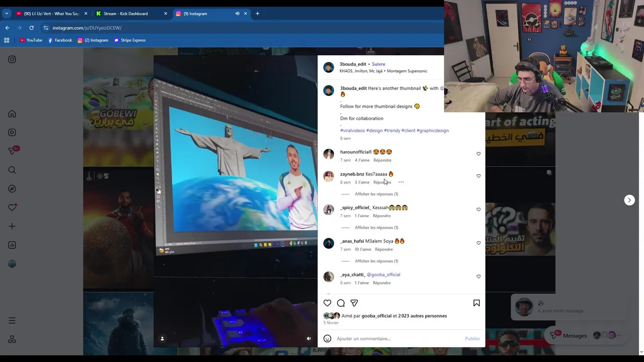Viewport: 644px width, 362px height.
Task: Click the Instagram logo in the sidebar
Action: pos(12,59)
